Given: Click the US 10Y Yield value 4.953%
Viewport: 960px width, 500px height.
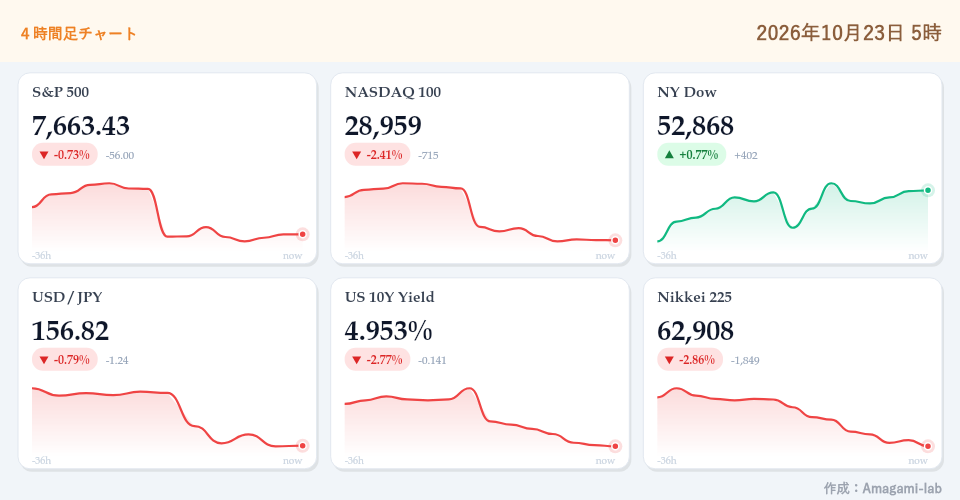Looking at the screenshot, I should tap(388, 330).
